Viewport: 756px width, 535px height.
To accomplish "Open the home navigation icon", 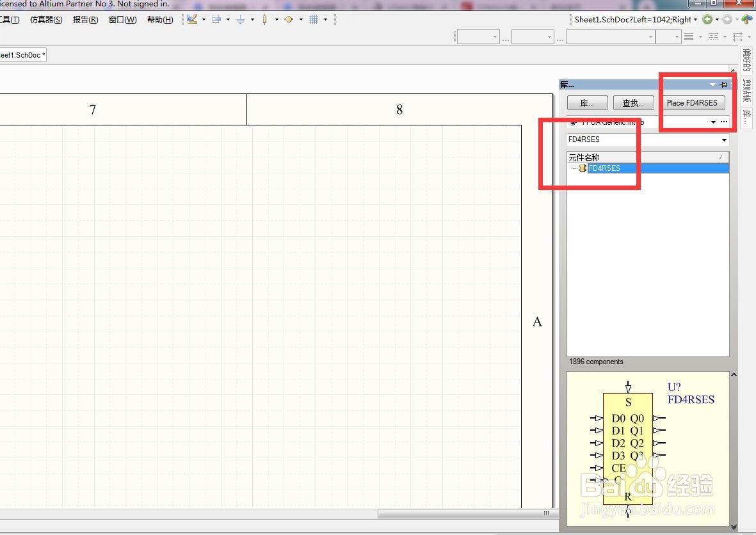I will (747, 19).
